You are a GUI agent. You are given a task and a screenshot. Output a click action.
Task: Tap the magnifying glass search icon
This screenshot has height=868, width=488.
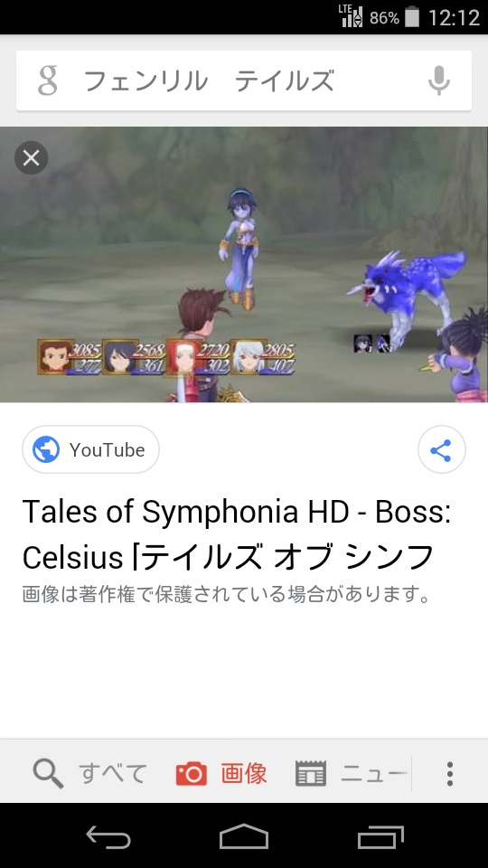tap(48, 774)
